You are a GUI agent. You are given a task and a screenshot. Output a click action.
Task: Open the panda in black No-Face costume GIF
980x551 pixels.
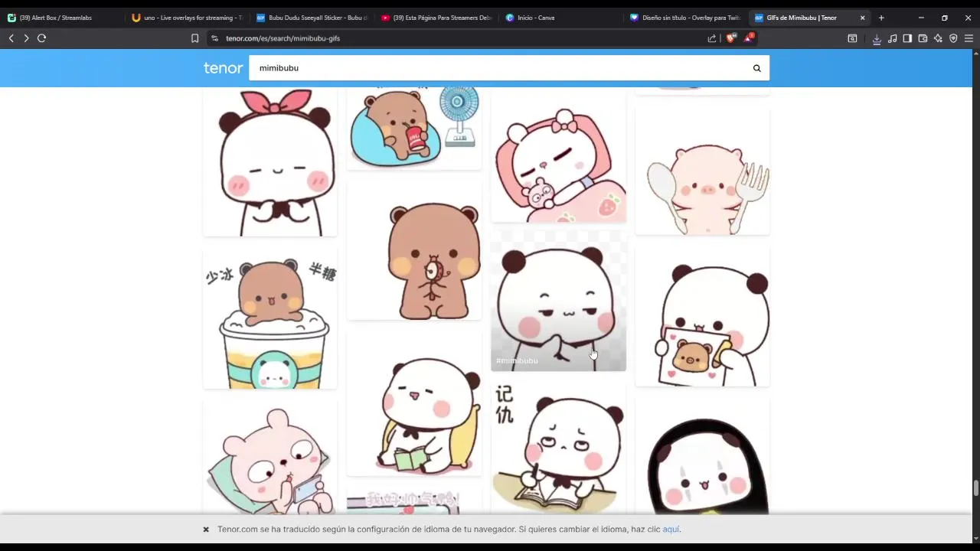pos(702,456)
